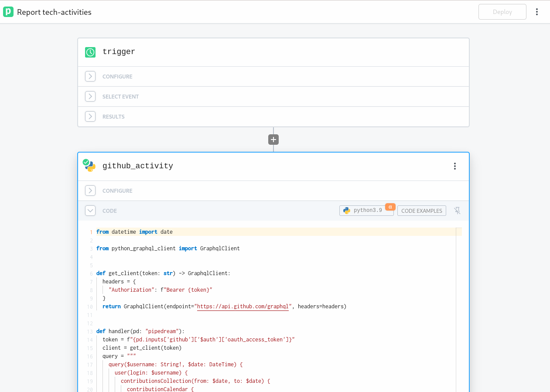
Task: Open the github_activity step three-dot menu
Action: pos(454,166)
